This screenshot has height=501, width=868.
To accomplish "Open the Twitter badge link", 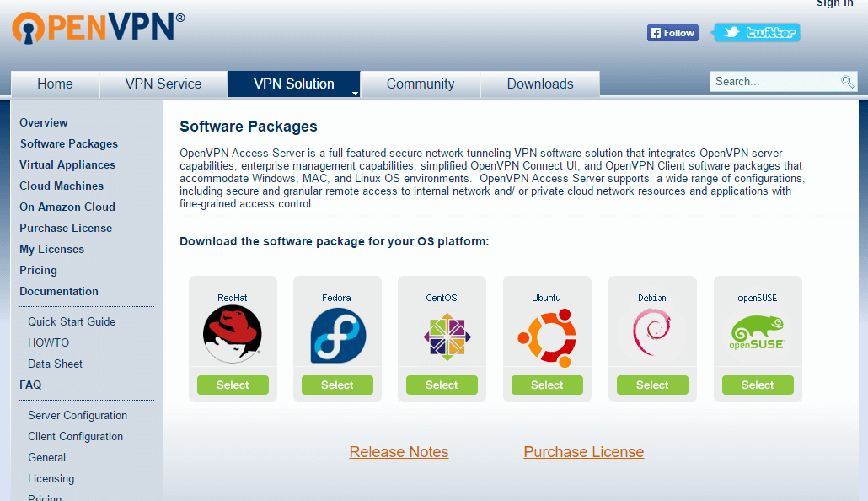I will point(757,33).
